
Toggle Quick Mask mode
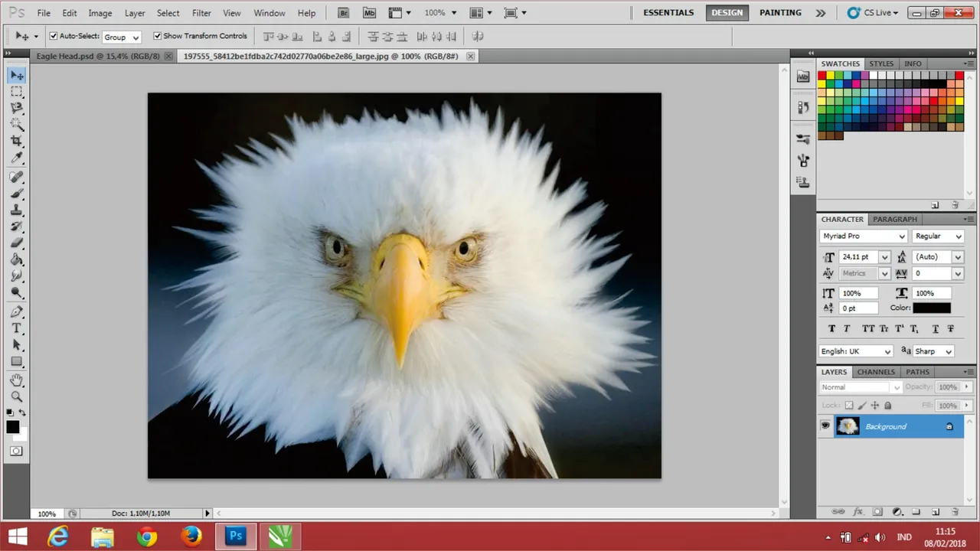(x=16, y=452)
